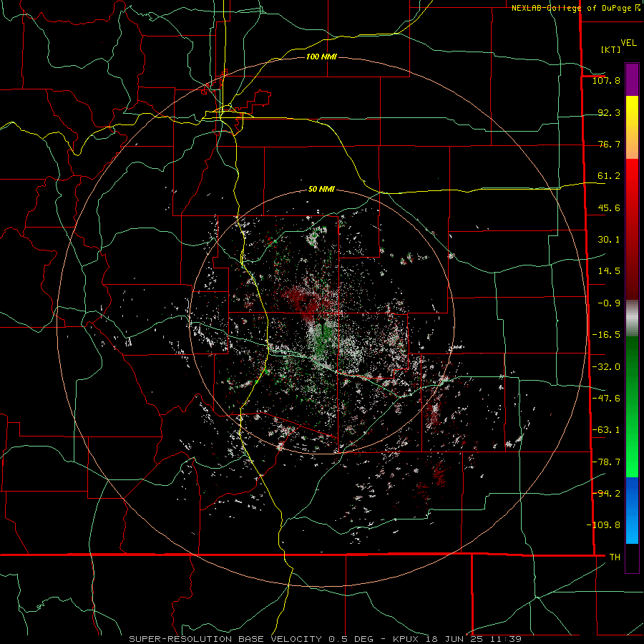Pick the red segment of velocity scale
Screen dimensions: 644x644
(x=632, y=229)
